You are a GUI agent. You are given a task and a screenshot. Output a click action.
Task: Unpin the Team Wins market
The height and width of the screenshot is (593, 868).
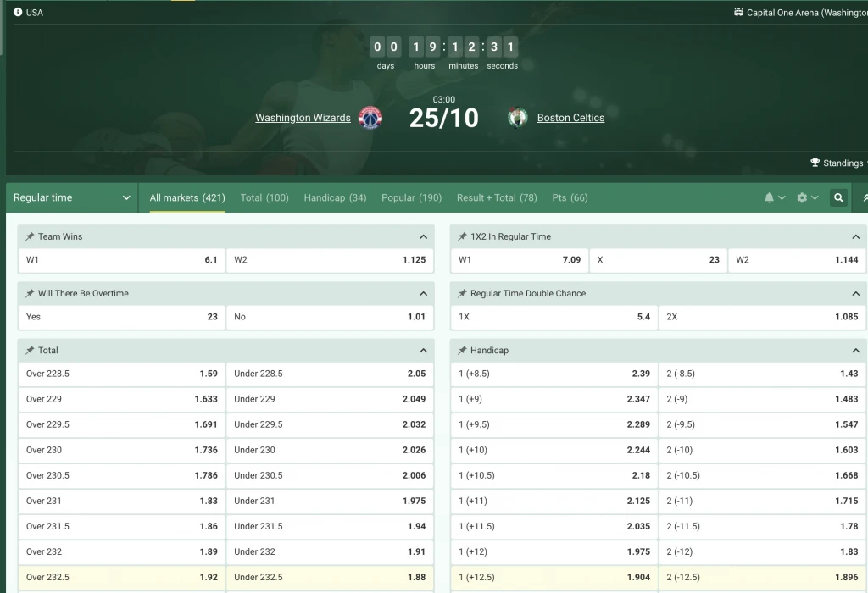tap(30, 236)
